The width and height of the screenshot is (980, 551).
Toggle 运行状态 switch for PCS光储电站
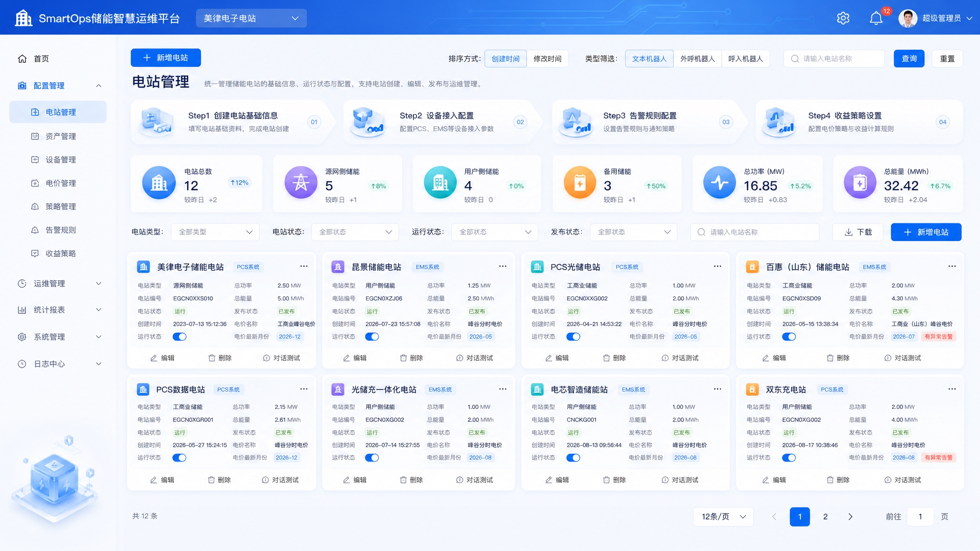click(x=573, y=337)
